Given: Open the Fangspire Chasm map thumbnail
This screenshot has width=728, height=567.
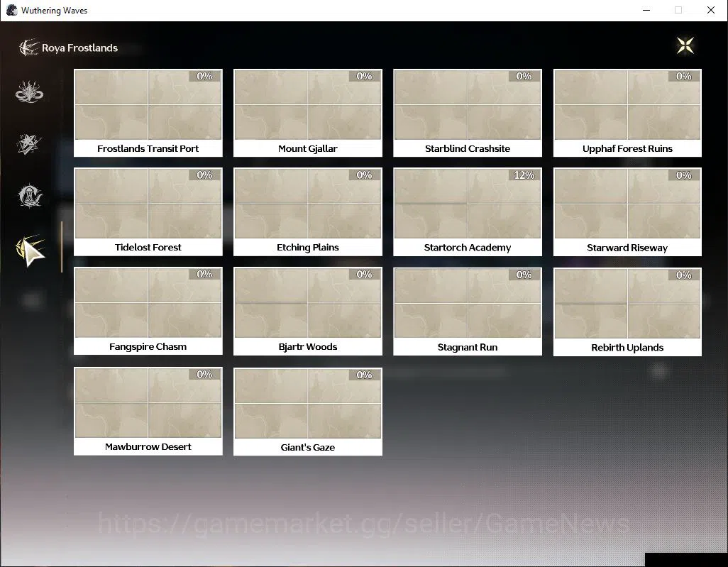Looking at the screenshot, I should (148, 303).
